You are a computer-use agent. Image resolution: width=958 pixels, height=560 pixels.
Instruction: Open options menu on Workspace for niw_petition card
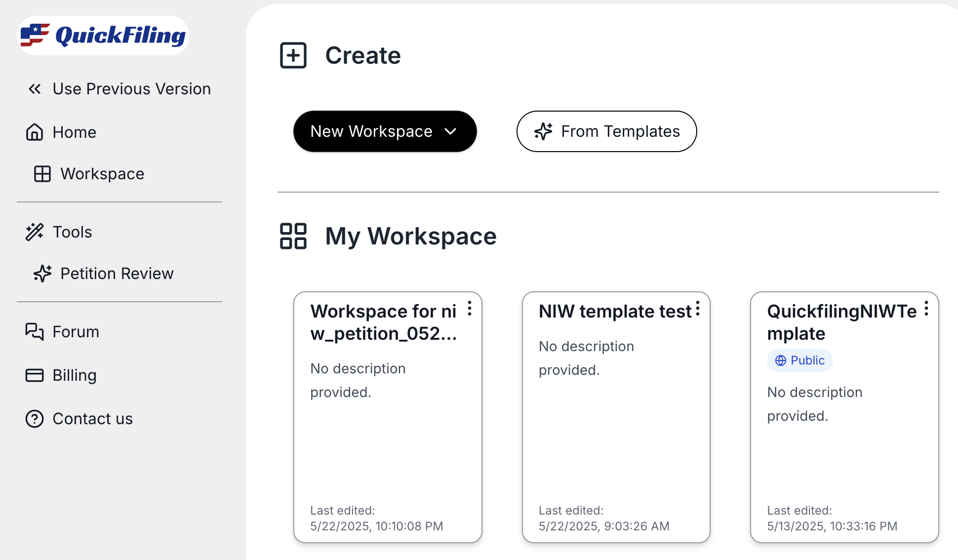pyautogui.click(x=470, y=309)
